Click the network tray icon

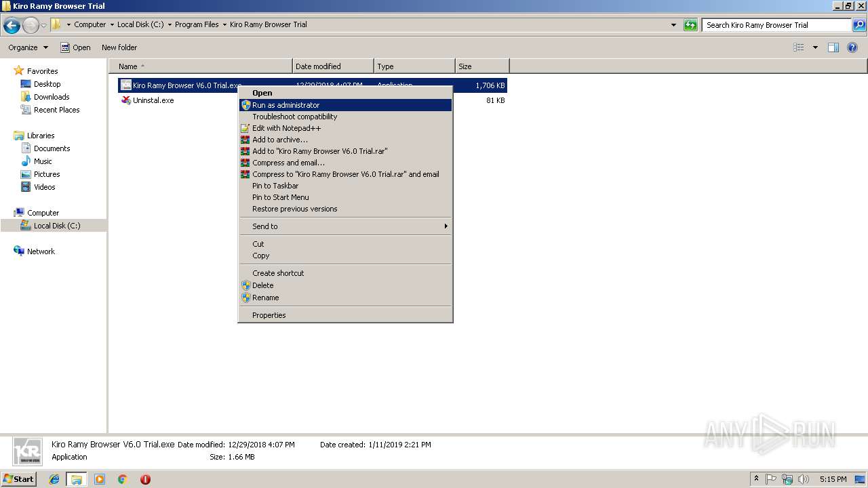pos(787,479)
